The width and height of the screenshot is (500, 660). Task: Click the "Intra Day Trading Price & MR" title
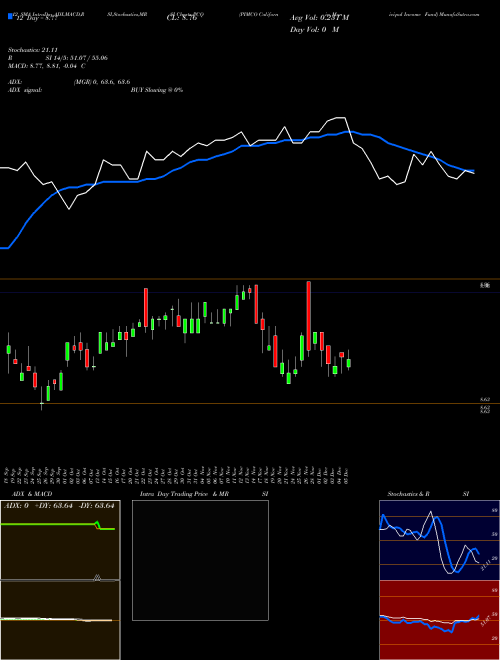click(184, 494)
